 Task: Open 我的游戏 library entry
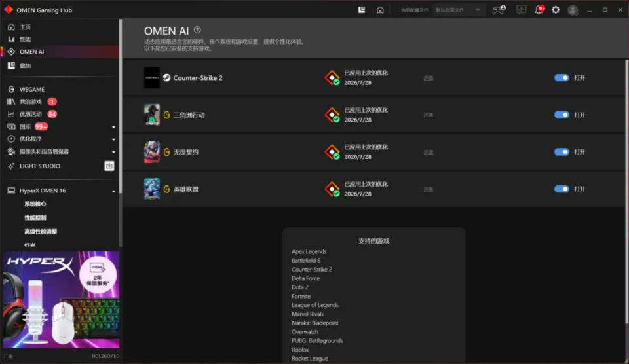(x=31, y=102)
